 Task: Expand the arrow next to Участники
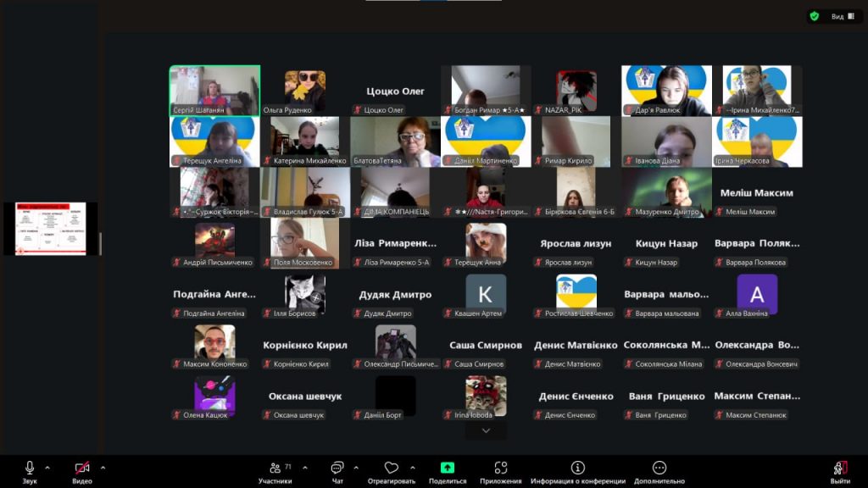point(304,467)
